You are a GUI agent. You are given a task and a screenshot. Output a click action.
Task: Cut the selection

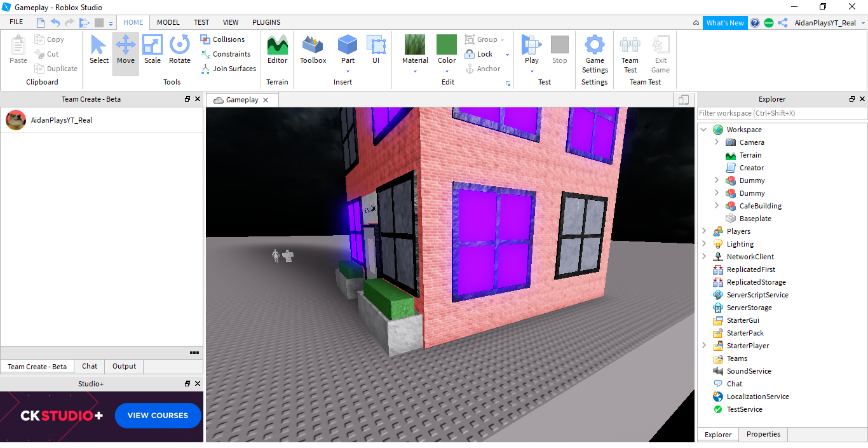(47, 54)
